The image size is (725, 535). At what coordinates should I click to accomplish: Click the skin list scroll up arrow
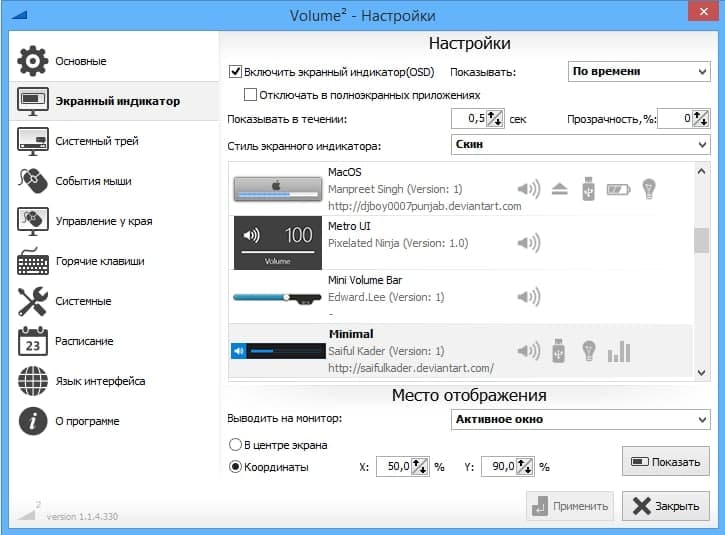point(701,171)
